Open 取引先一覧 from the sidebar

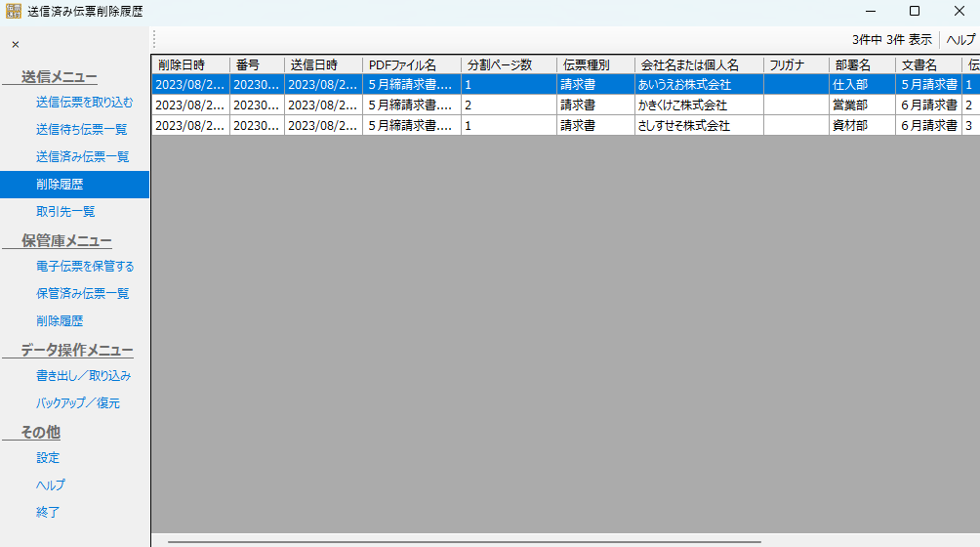[x=65, y=211]
